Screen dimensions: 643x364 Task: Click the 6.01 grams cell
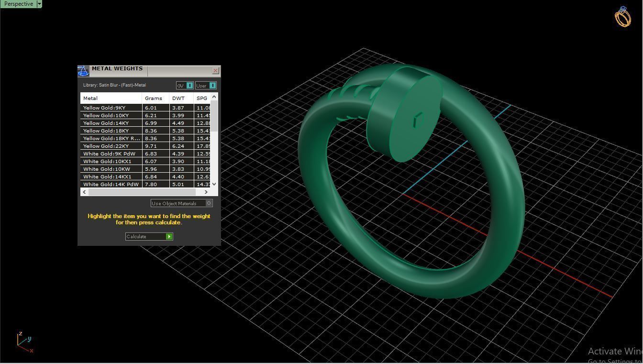pos(156,108)
